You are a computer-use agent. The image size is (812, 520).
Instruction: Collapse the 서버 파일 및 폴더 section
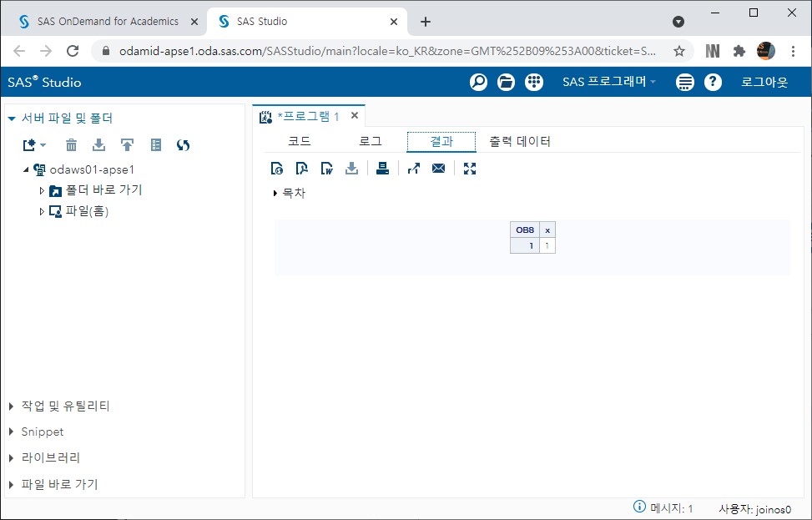12,119
